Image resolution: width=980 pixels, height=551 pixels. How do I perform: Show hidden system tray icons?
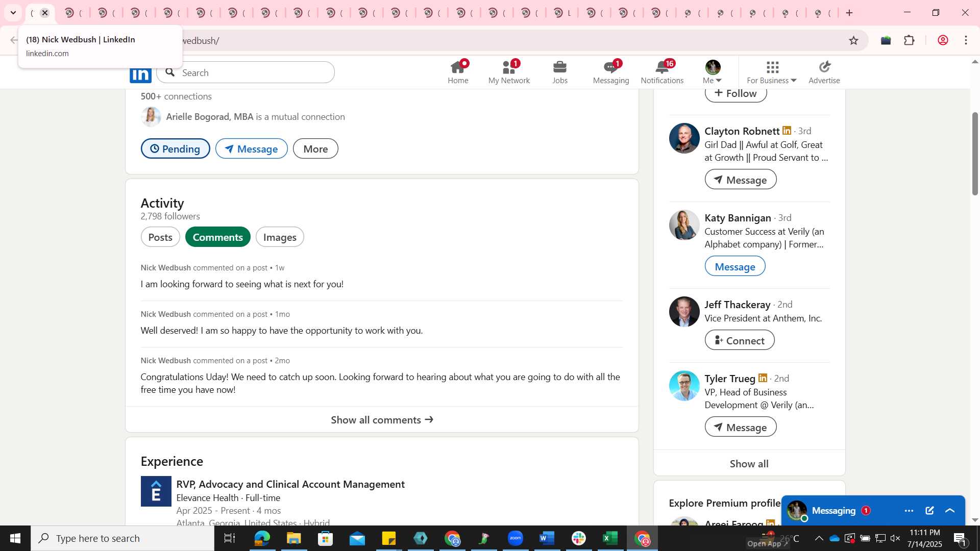(x=819, y=538)
